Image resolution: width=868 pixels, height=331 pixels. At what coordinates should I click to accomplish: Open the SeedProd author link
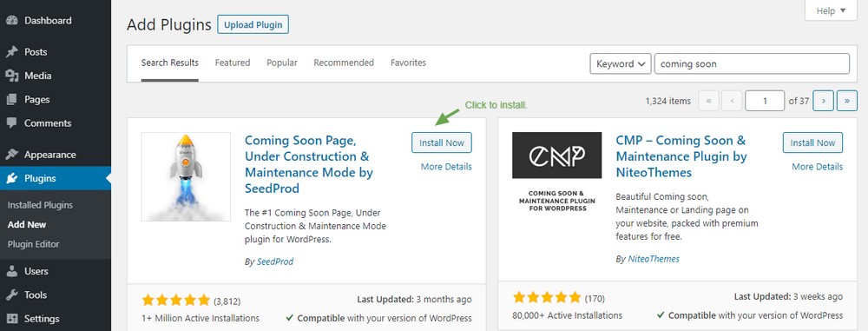coord(274,261)
